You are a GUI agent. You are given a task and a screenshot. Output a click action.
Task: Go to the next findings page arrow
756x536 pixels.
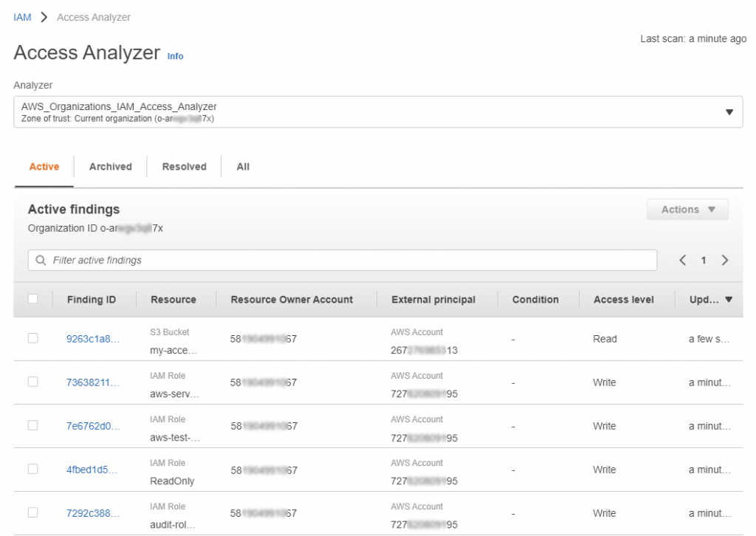[x=725, y=261]
